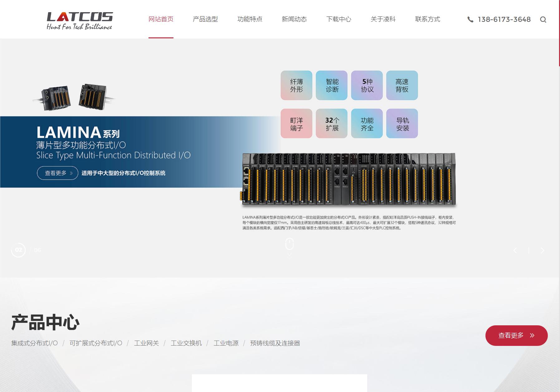Select the 纤薄外形 feature tile
The width and height of the screenshot is (560, 392).
[296, 85]
